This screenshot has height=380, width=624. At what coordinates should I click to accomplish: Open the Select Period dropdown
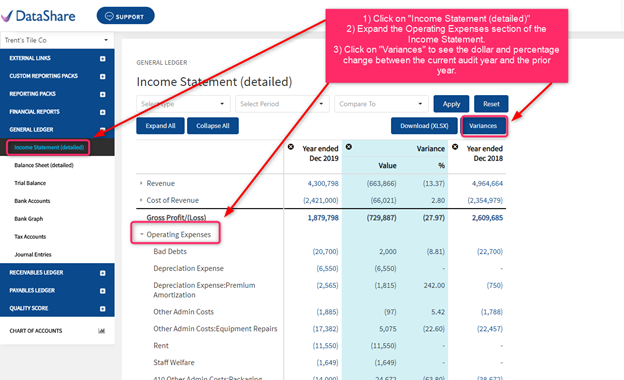[282, 104]
